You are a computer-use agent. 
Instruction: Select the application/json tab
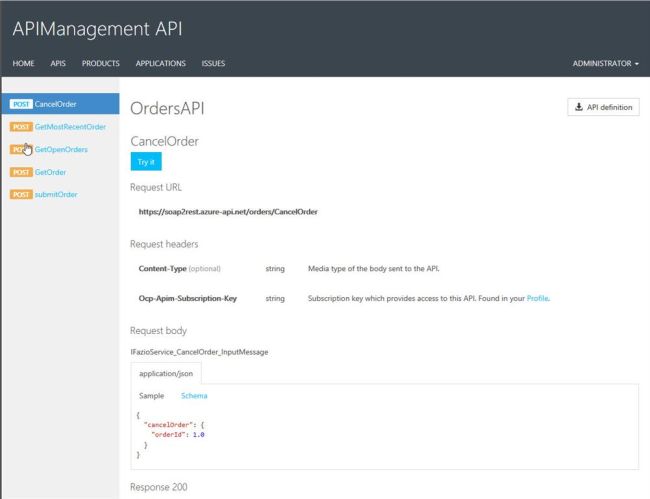167,373
